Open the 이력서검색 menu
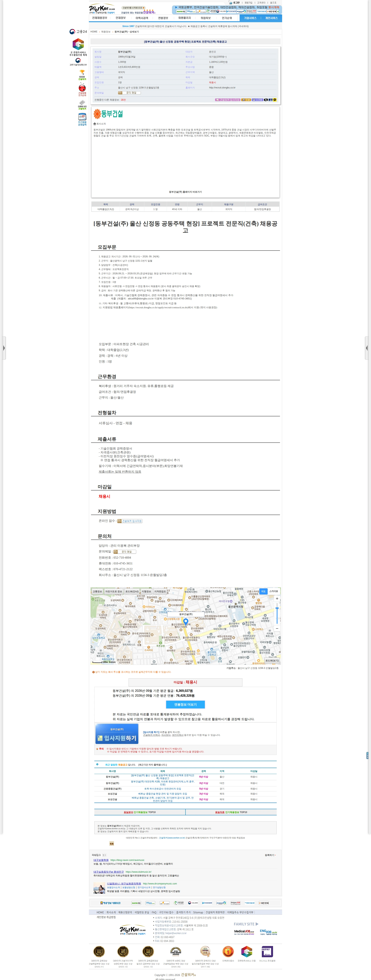Image resolution: width=371 pixels, height=980 pixels. pos(142,18)
